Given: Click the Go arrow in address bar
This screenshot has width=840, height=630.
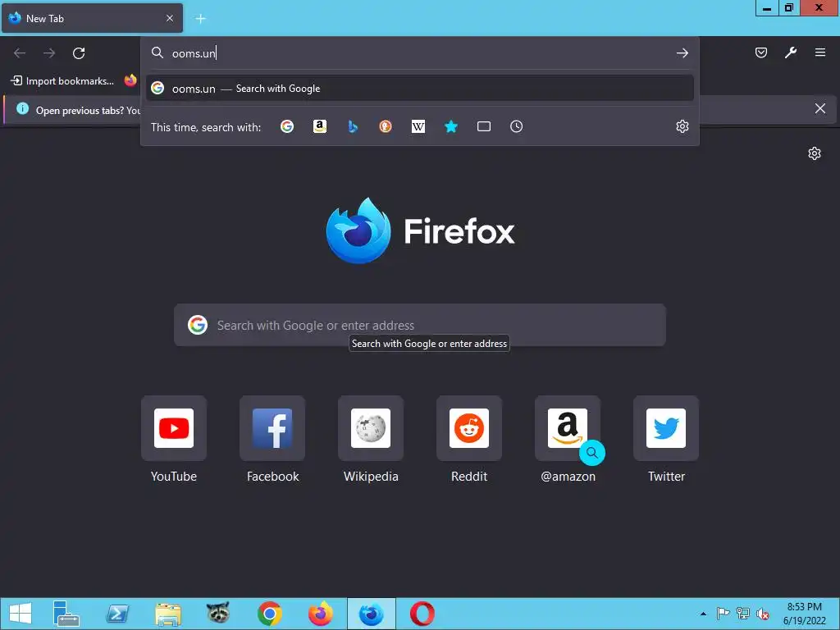Looking at the screenshot, I should pos(682,53).
